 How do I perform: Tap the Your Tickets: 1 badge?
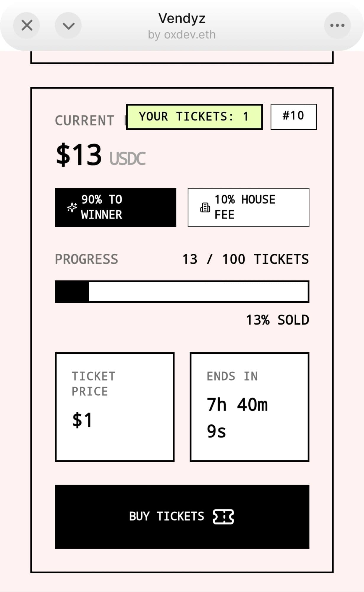194,117
